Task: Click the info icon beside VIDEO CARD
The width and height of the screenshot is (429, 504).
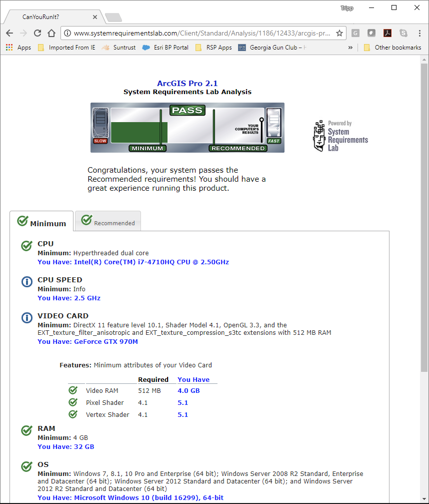Action: point(27,318)
